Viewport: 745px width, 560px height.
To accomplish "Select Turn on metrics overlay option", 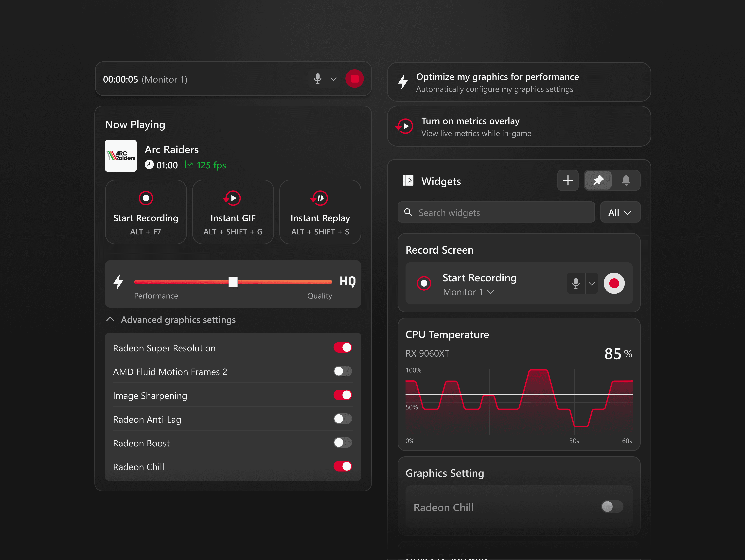I will [519, 127].
